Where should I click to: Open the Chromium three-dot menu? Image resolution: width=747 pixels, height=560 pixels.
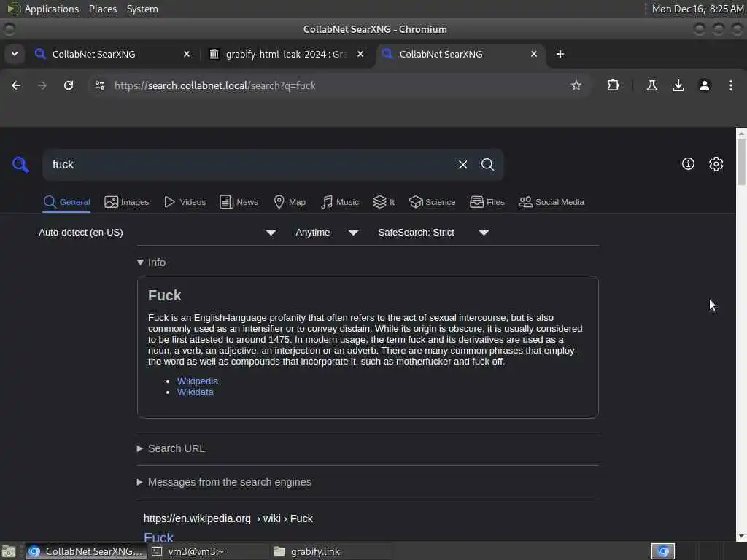pos(730,85)
